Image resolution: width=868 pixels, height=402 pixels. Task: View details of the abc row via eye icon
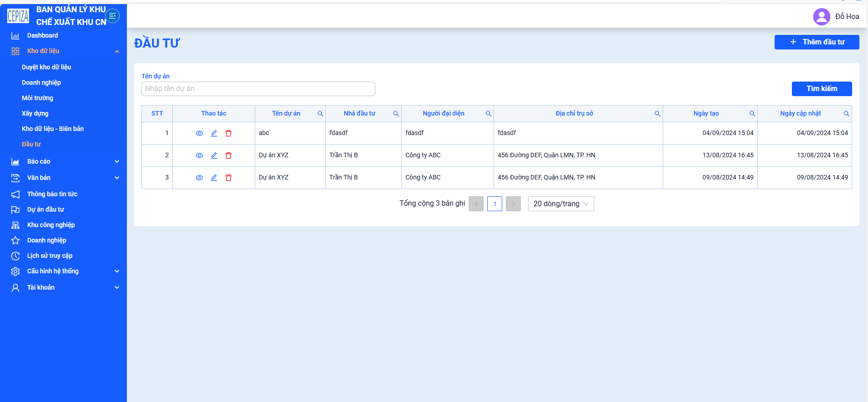(199, 133)
